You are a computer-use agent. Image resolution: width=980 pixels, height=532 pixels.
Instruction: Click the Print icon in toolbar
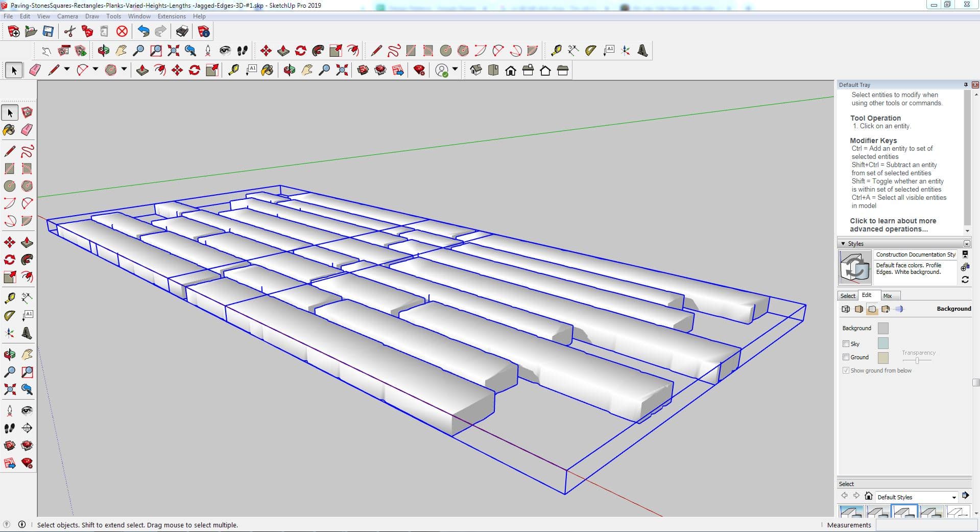click(182, 32)
